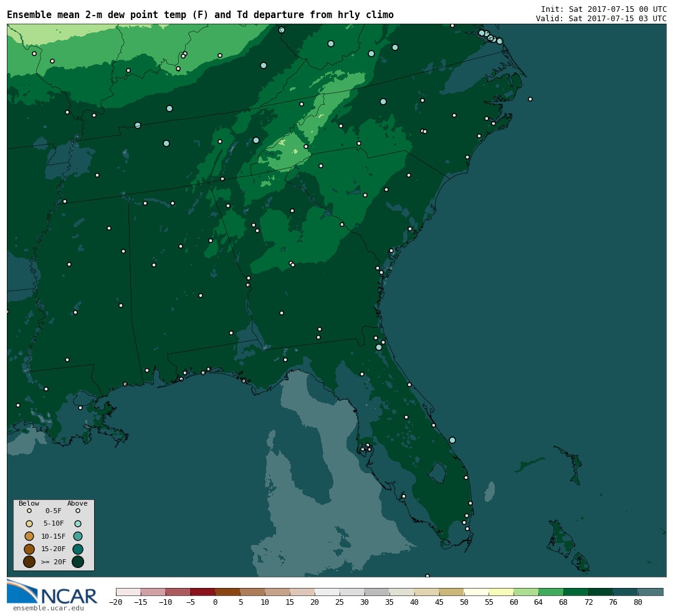This screenshot has height=616, width=673.
Task: Click the '10-15F' legend label
Action: [53, 537]
